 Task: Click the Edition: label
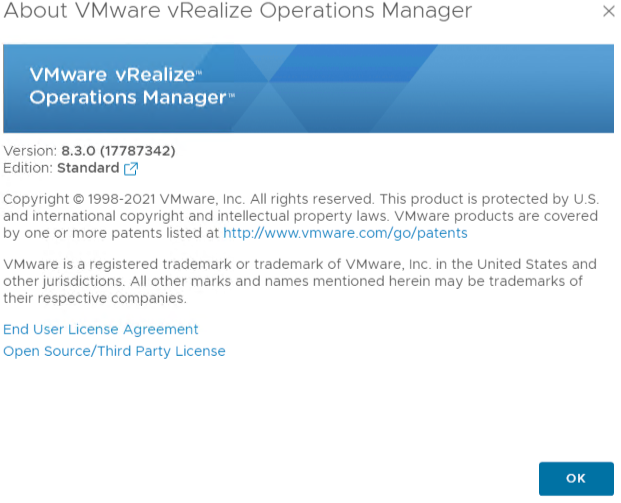[x=28, y=168]
